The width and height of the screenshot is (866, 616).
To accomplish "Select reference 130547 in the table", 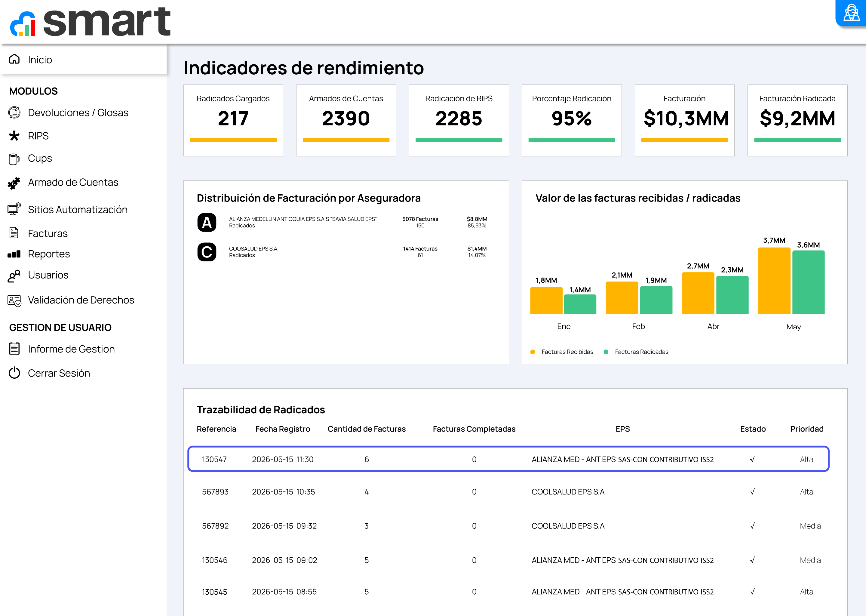I will point(214,459).
